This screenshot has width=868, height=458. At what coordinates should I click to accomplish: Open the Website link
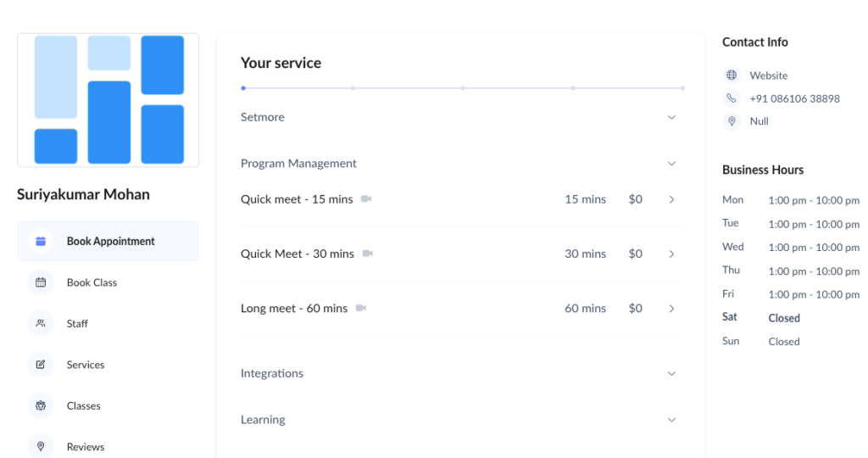click(x=768, y=75)
